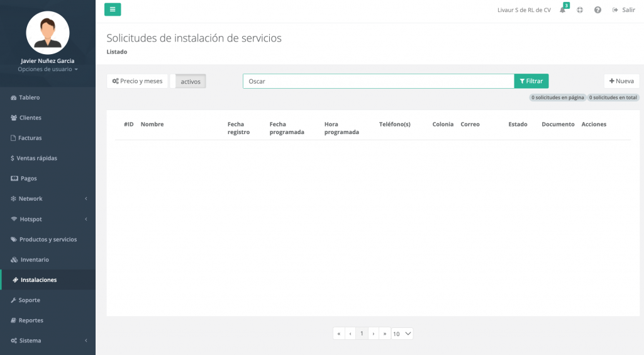This screenshot has width=644, height=355.
Task: Click Livaur S de RL de CV
Action: [524, 10]
